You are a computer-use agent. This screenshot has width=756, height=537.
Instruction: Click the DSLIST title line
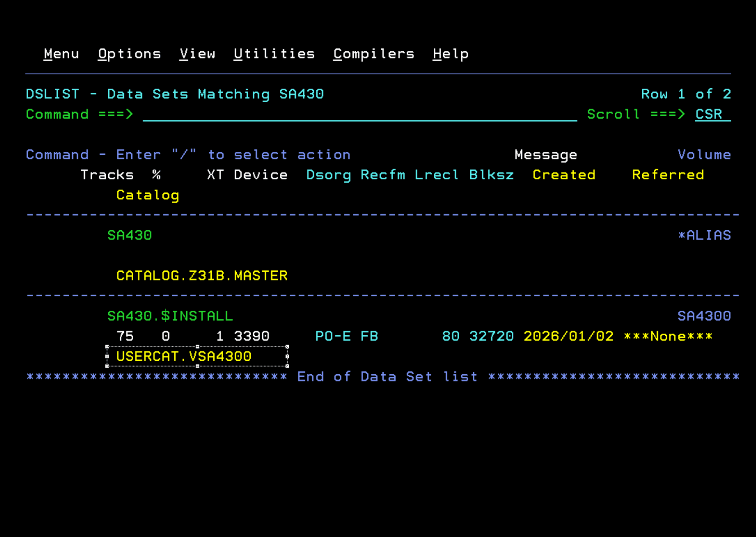[174, 94]
